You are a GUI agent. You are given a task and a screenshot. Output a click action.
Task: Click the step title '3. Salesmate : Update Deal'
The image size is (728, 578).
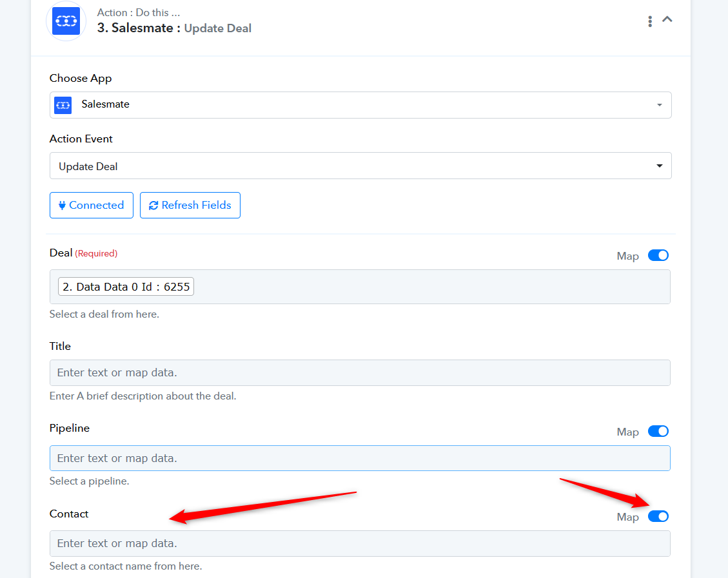click(174, 28)
